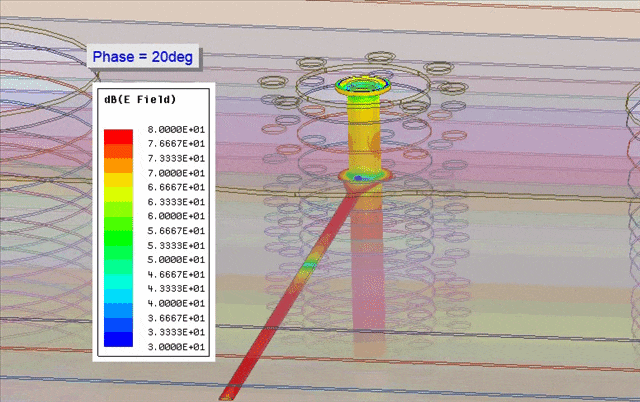Select the 5.6667E+01 legend value
Viewport: 640px width, 402px height.
click(176, 231)
